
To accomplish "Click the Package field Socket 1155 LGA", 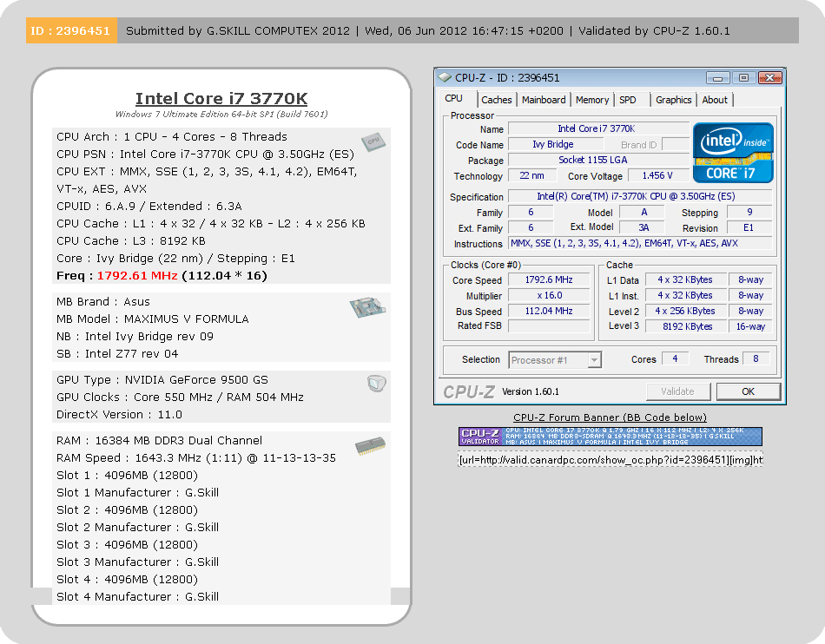I will (x=598, y=160).
